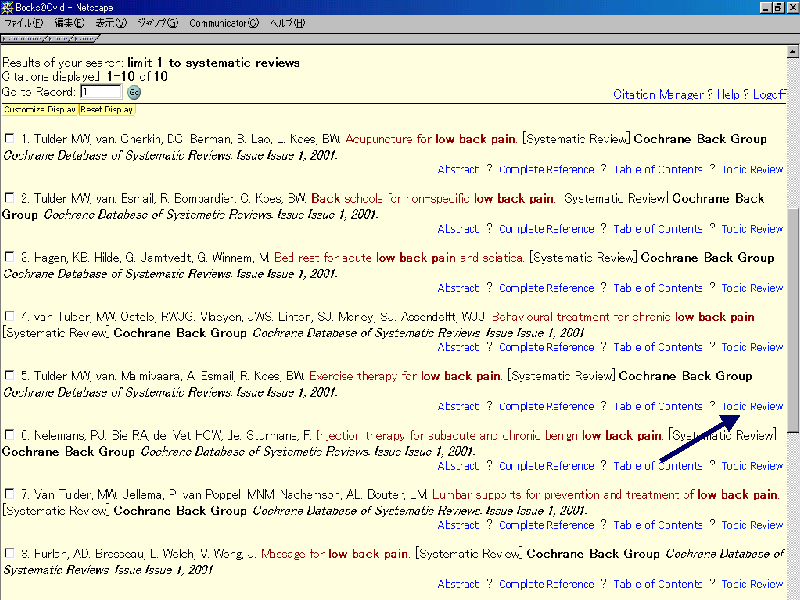Image resolution: width=800 pixels, height=600 pixels.
Task: Open Complete Reference for citation 3
Action: pos(546,288)
